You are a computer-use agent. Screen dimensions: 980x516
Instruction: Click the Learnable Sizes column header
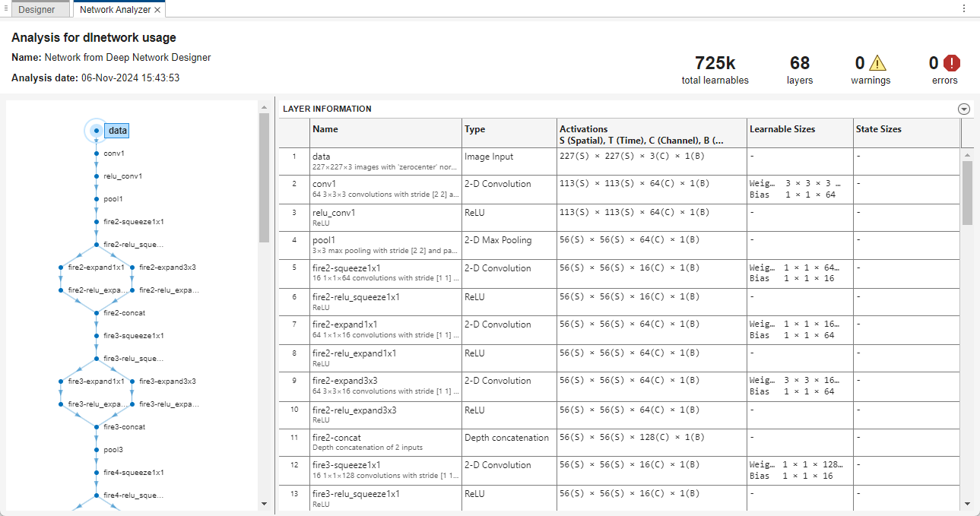point(799,132)
